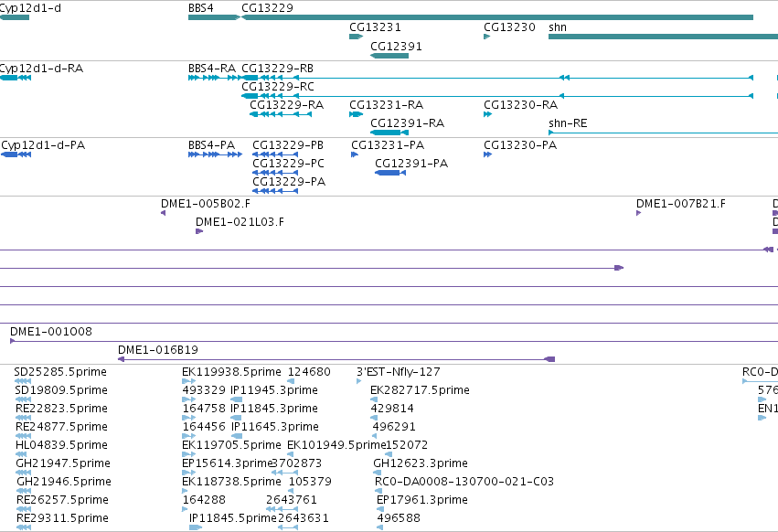
Task: Select the 164758 EST entry
Action: coord(188,418)
